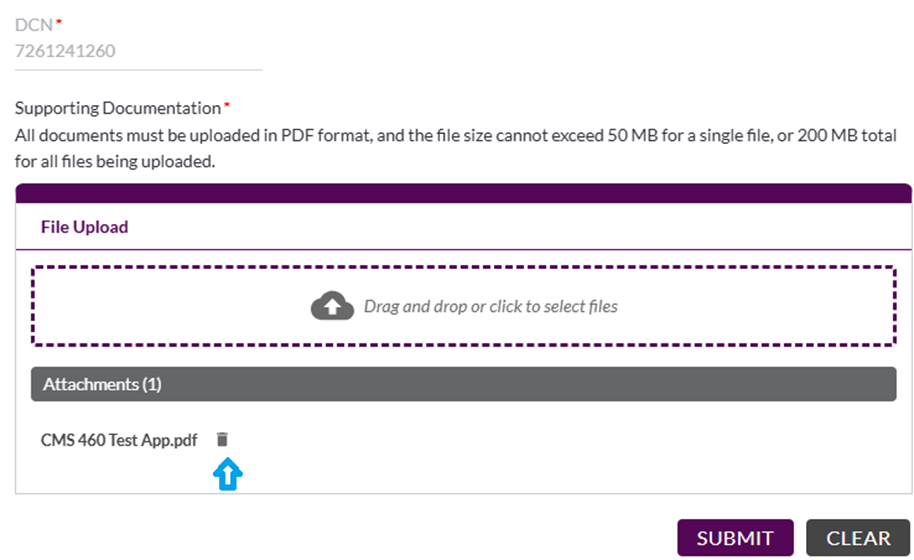Delete the CMS 460 Test App.pdf attachment
This screenshot has height=560, width=914.
coord(222,439)
